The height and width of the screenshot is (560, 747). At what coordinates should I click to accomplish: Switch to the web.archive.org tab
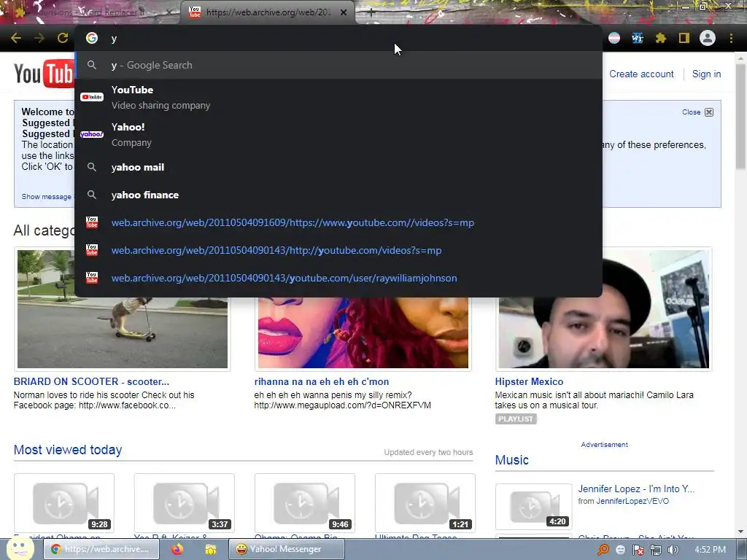(268, 12)
